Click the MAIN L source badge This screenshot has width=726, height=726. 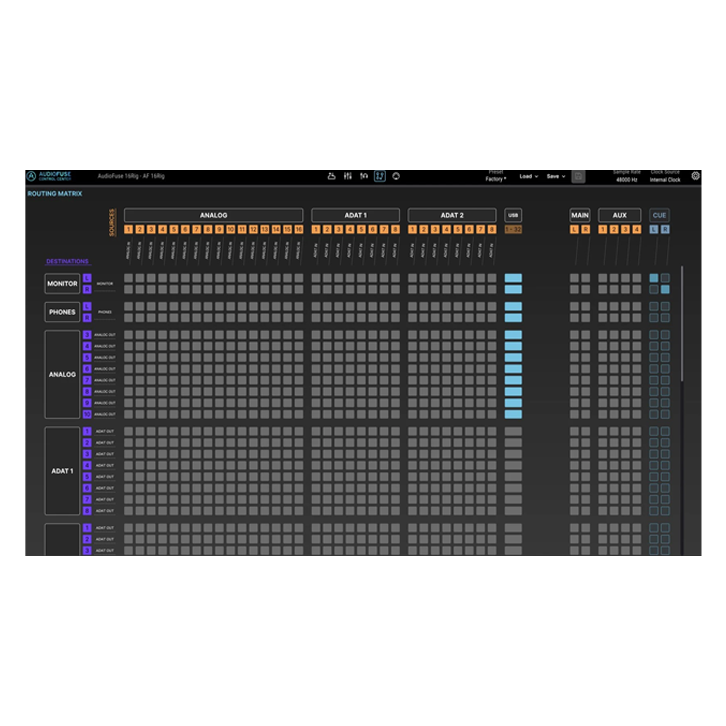pos(574,229)
